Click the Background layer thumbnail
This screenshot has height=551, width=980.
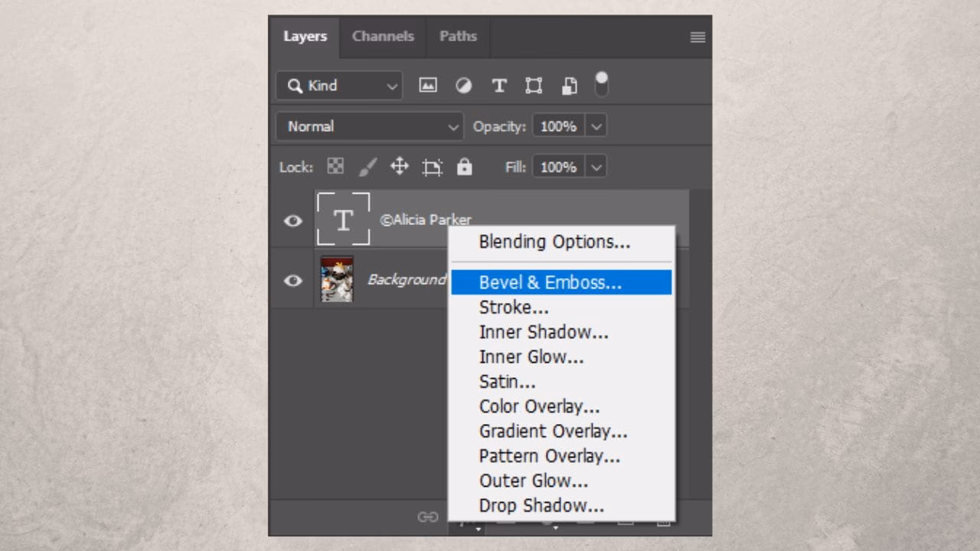tap(337, 279)
